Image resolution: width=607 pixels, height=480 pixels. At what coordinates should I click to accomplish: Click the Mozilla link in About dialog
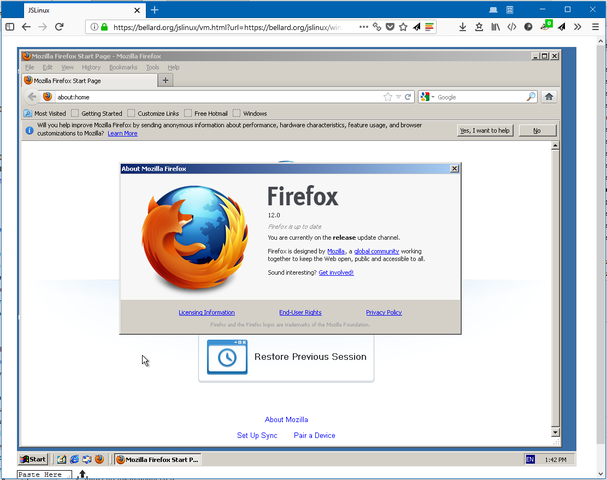tap(336, 251)
